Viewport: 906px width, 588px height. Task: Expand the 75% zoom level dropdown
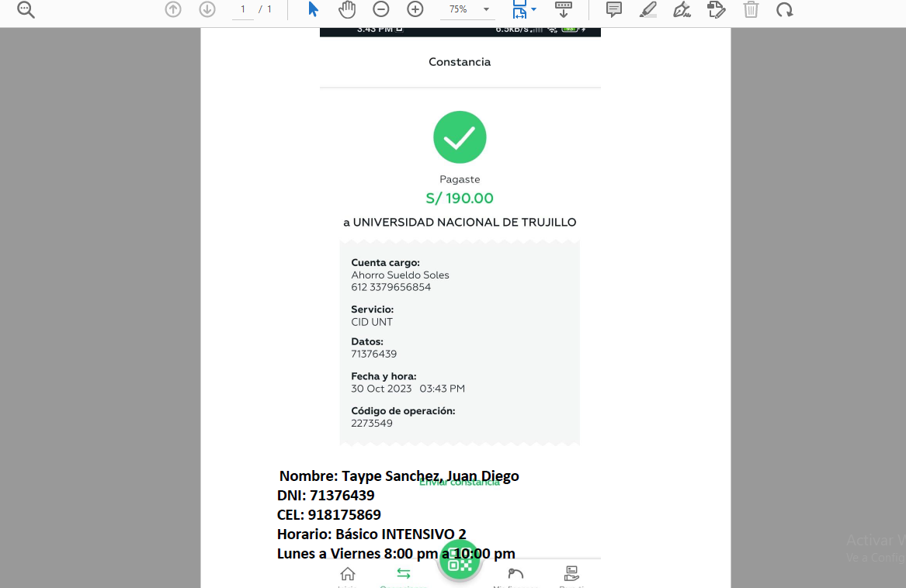(487, 9)
